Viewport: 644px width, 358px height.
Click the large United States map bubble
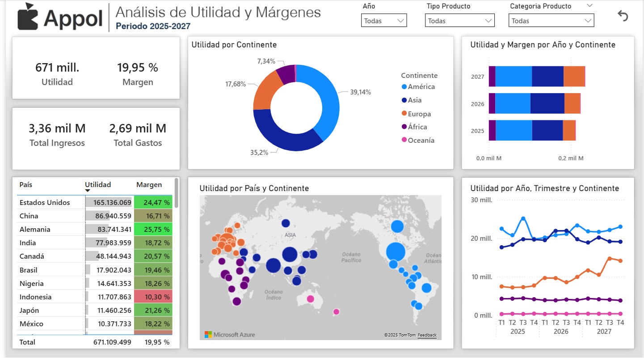[396, 251]
